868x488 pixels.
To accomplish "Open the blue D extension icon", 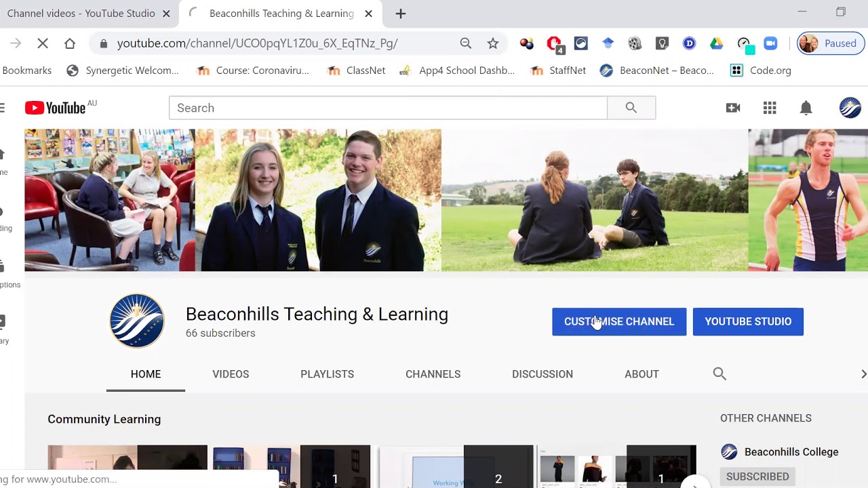I will (x=689, y=43).
